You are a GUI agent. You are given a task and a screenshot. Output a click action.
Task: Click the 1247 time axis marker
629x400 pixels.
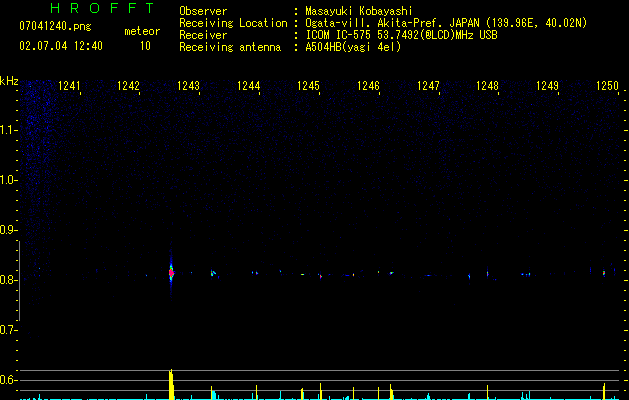click(x=428, y=86)
